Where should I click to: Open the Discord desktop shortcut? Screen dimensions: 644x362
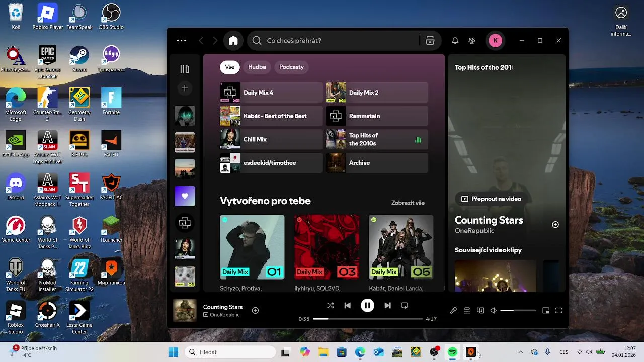(16, 187)
